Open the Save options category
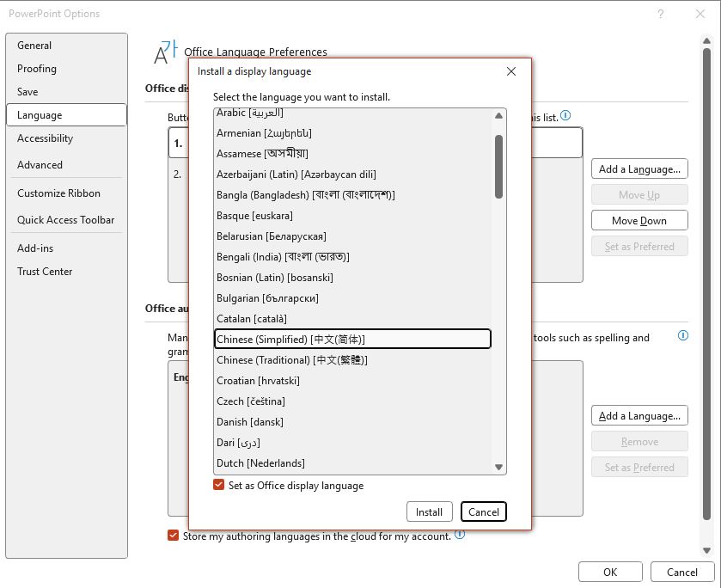This screenshot has width=721, height=588. pos(66,92)
